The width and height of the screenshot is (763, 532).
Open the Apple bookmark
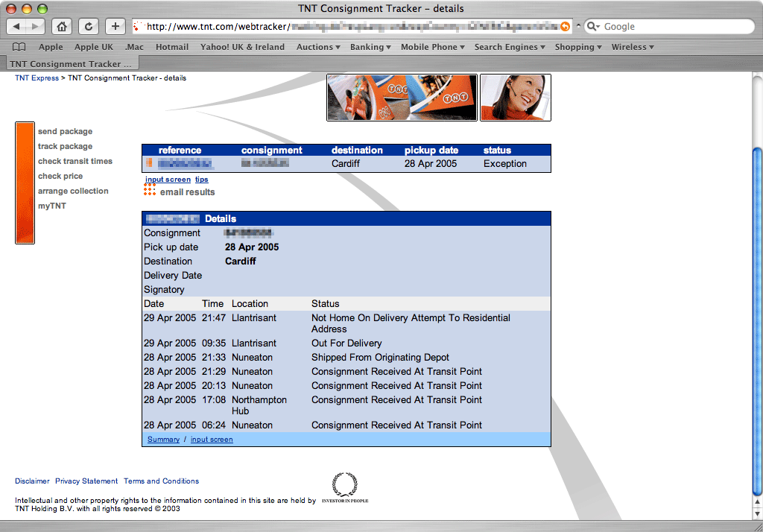51,47
